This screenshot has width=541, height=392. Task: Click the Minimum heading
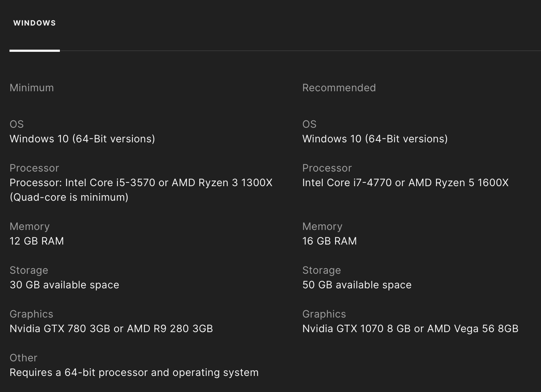32,88
